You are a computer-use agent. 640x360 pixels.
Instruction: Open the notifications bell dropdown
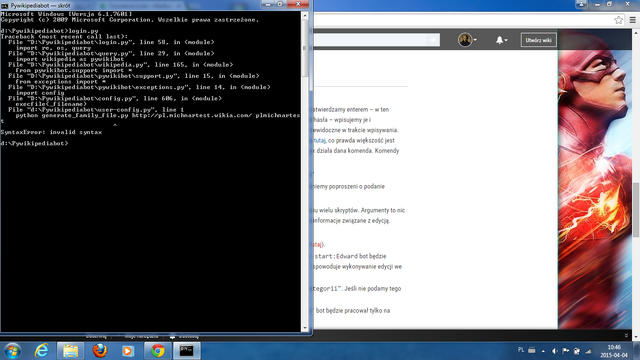coord(502,40)
